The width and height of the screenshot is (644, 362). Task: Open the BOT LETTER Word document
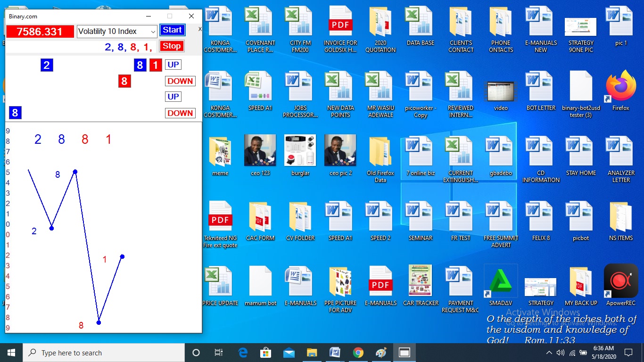pyautogui.click(x=541, y=91)
